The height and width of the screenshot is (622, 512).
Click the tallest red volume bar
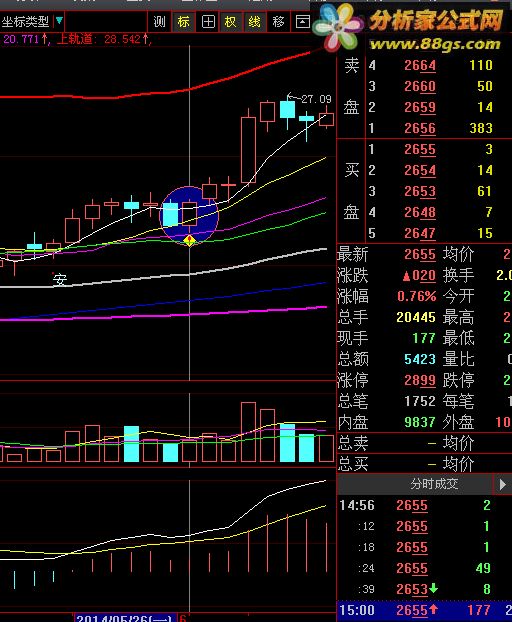click(248, 432)
